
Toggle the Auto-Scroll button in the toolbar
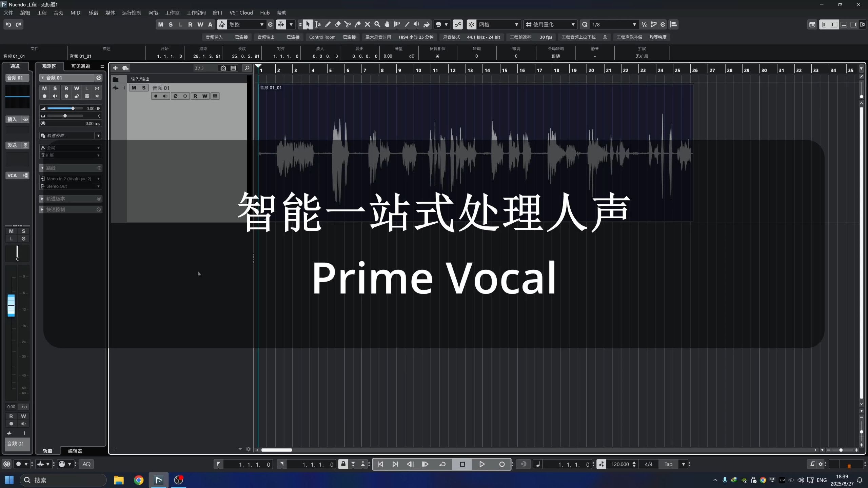pyautogui.click(x=281, y=24)
